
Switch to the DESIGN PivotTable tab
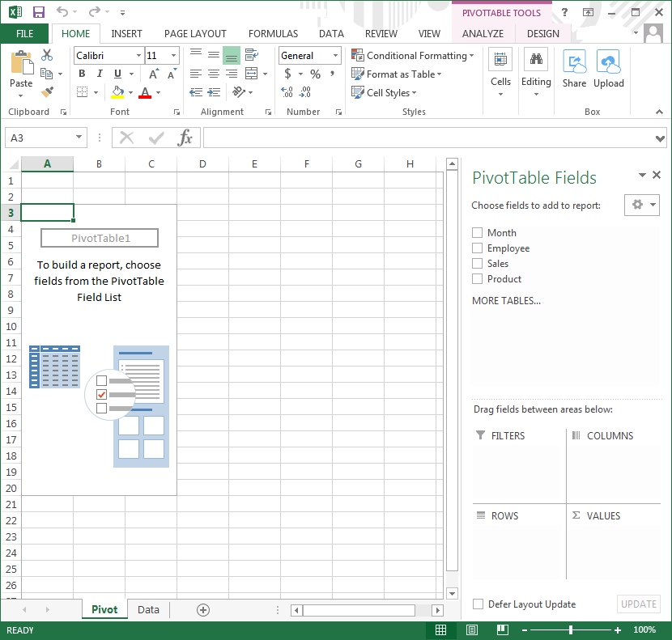[x=543, y=33]
